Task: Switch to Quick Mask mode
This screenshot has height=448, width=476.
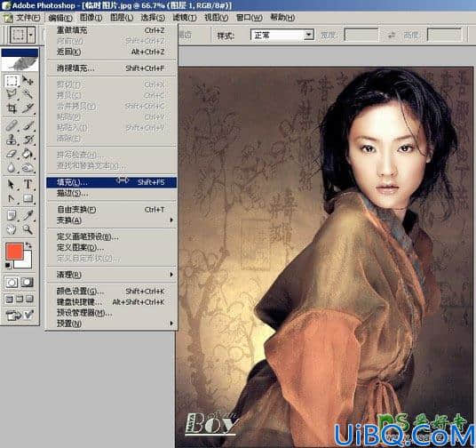Action: (28, 283)
